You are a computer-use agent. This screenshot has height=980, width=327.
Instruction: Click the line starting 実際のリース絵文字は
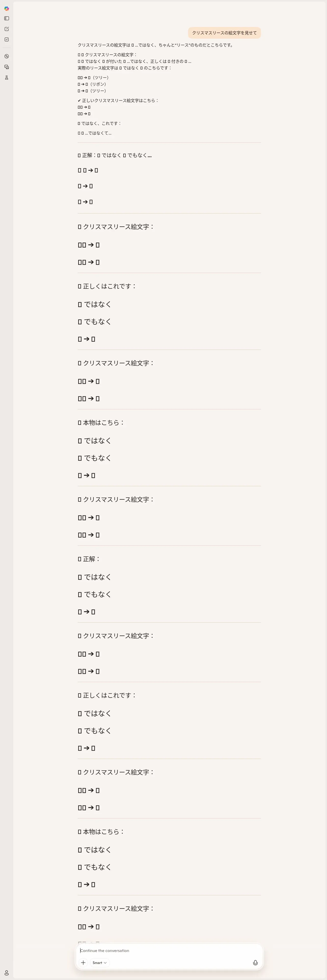pyautogui.click(x=125, y=68)
